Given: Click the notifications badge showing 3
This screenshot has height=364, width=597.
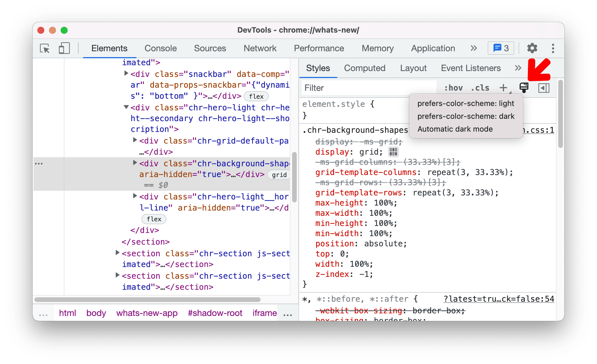Looking at the screenshot, I should pos(500,48).
